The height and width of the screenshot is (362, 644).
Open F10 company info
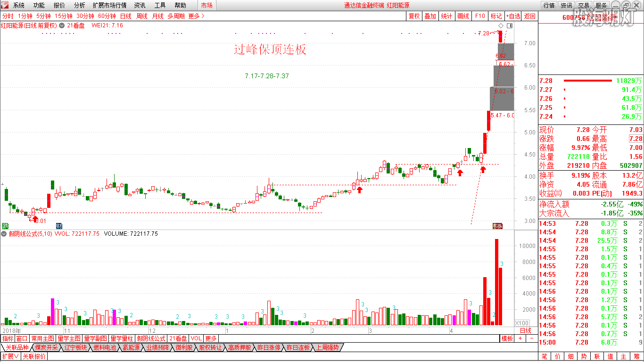[x=480, y=16]
